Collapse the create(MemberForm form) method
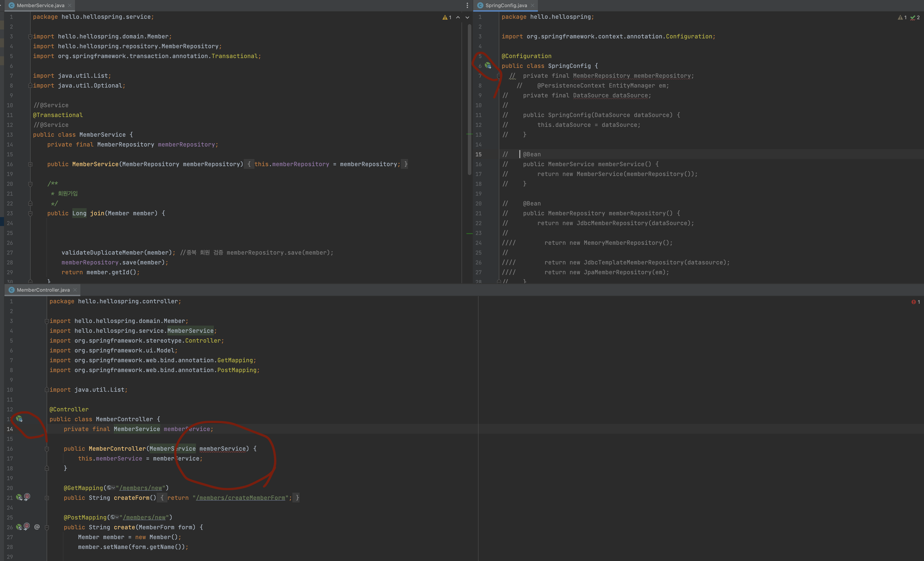Image resolution: width=924 pixels, height=561 pixels. (x=46, y=527)
